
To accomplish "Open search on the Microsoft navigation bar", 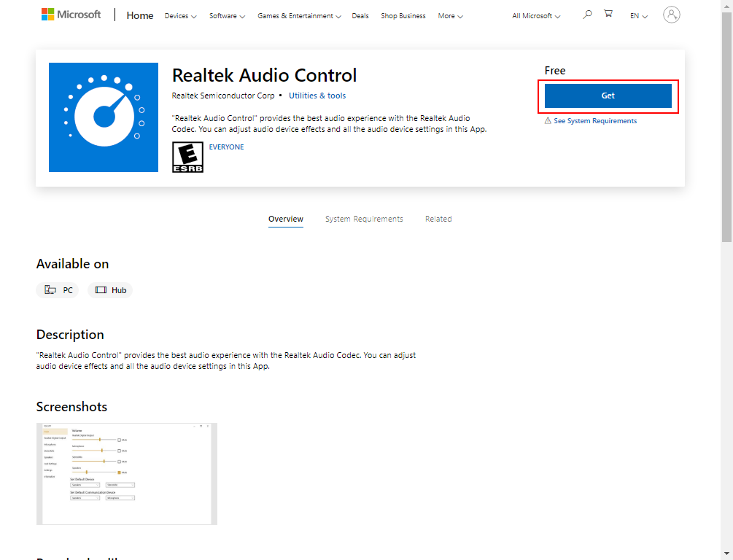I will pos(587,14).
